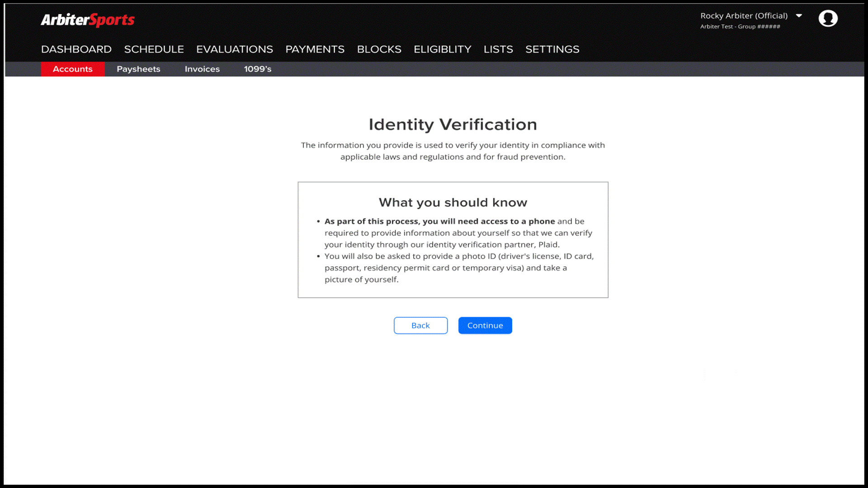The width and height of the screenshot is (868, 488).
Task: Switch to the Paysheets tab
Action: pos(138,69)
